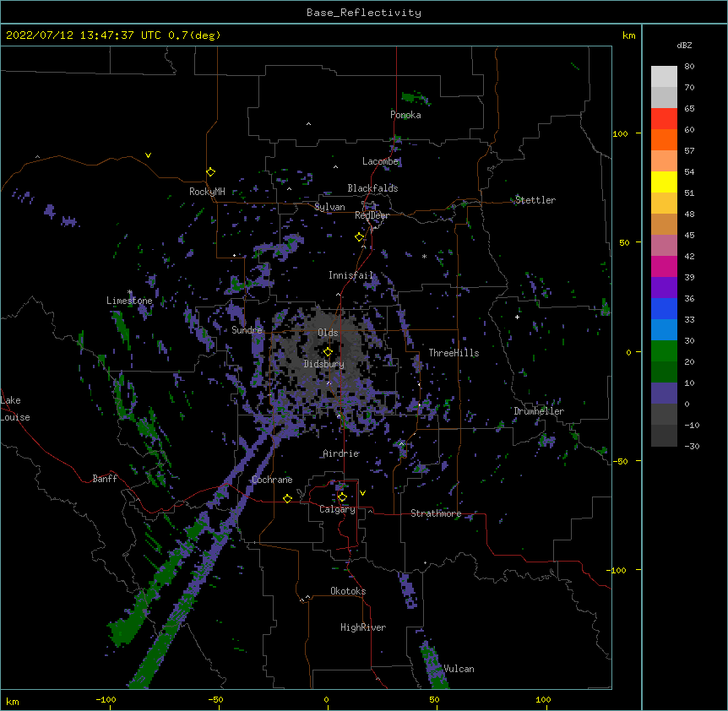Screen dimensions: 728x711
Task: Click the Cochrane town label
Action: (x=272, y=480)
